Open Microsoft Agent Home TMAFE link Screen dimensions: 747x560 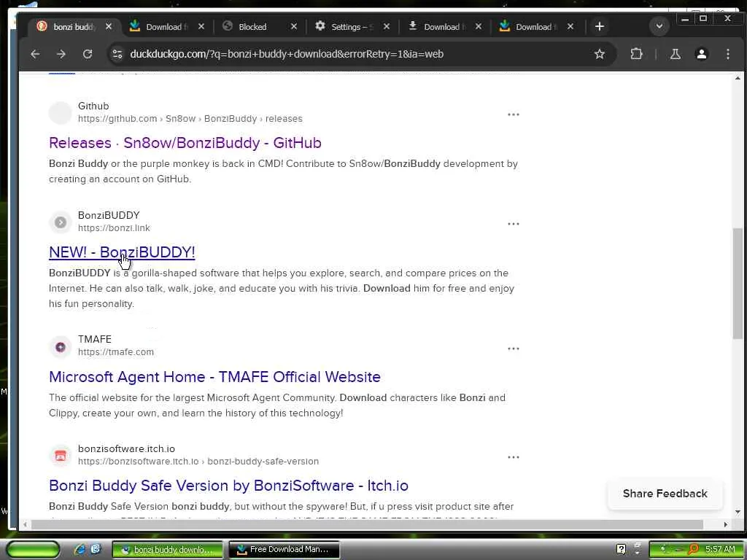[215, 377]
